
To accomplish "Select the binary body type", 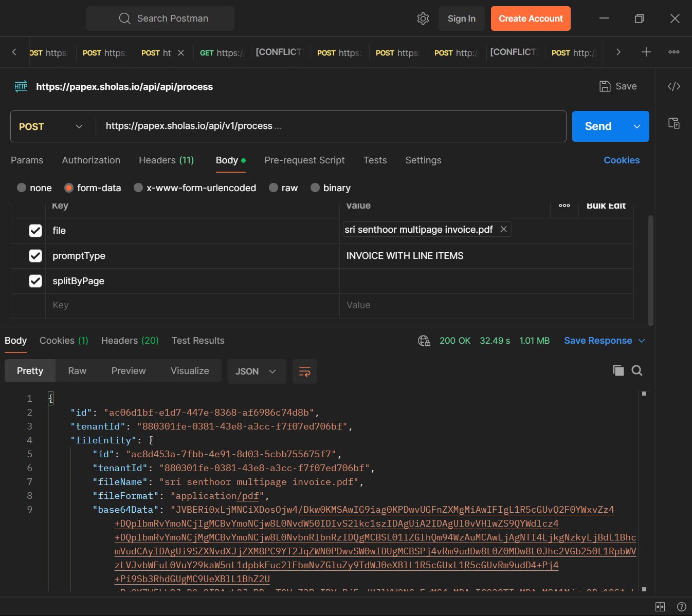I will pos(315,188).
